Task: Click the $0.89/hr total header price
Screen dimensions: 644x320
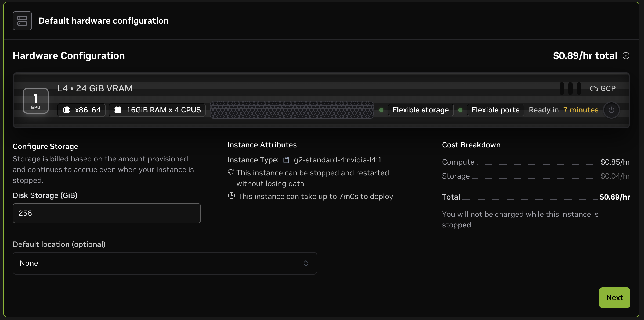Action: 585,56
